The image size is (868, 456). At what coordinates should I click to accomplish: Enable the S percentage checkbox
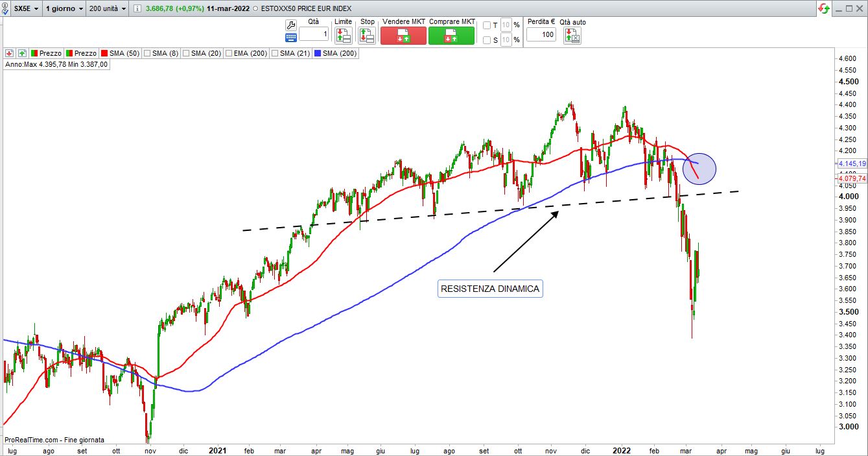tap(487, 40)
